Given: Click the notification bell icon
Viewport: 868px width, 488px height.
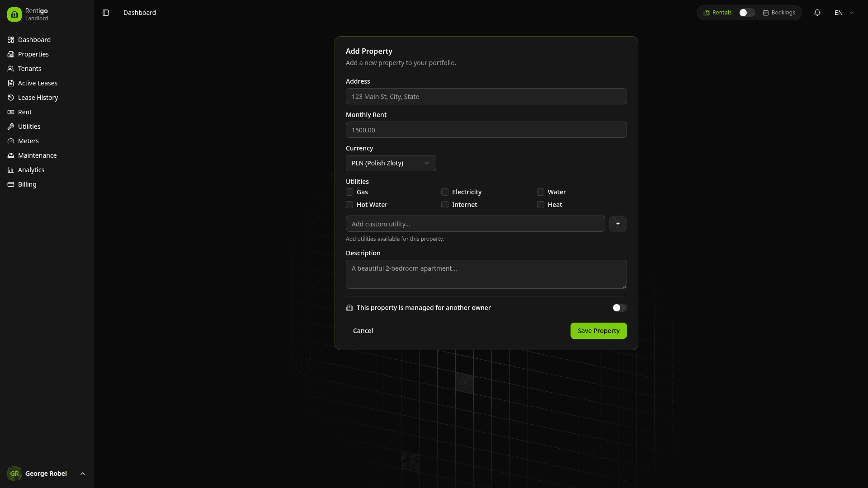Looking at the screenshot, I should point(817,13).
